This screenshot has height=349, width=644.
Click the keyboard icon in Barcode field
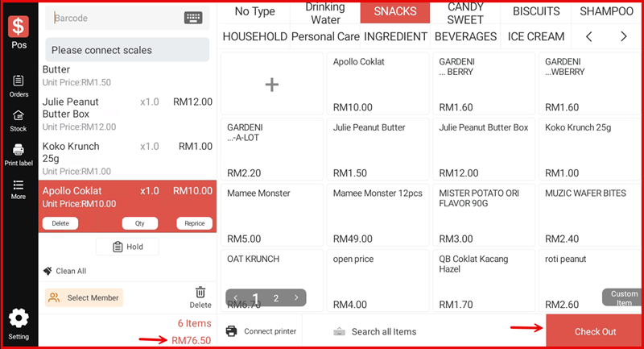tap(193, 18)
